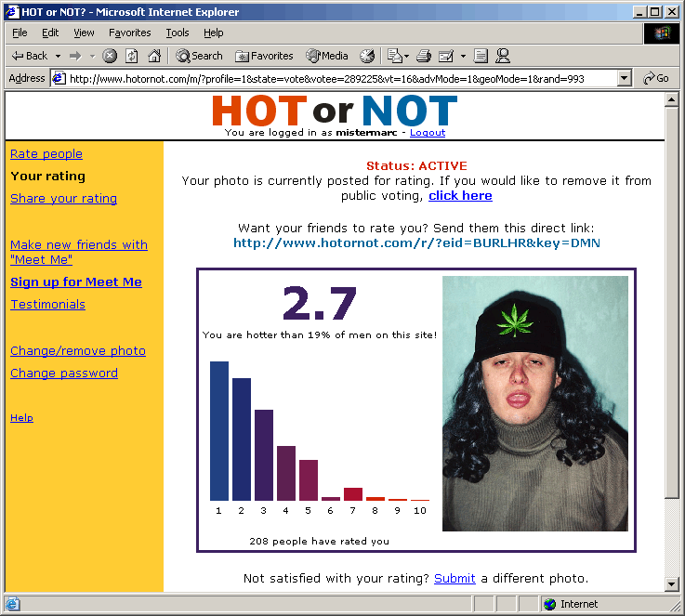
Task: Open the Media toolbar button
Action: click(x=327, y=56)
